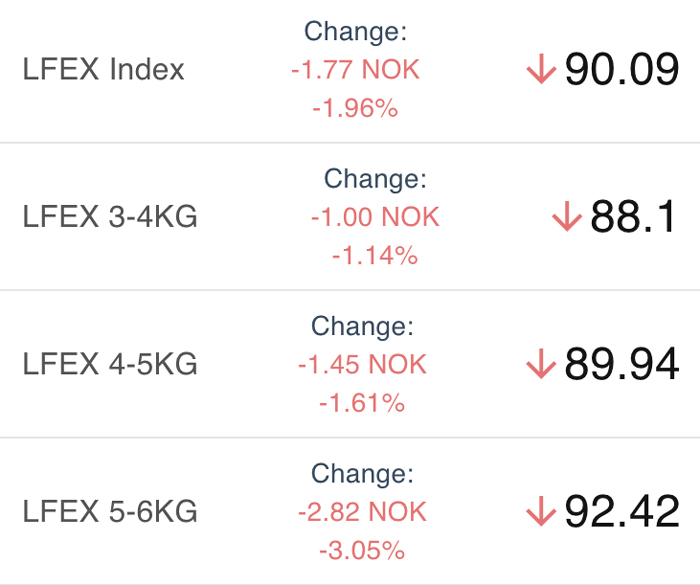Click the -3.05% change percentage
The width and height of the screenshot is (700, 585).
pyautogui.click(x=362, y=551)
